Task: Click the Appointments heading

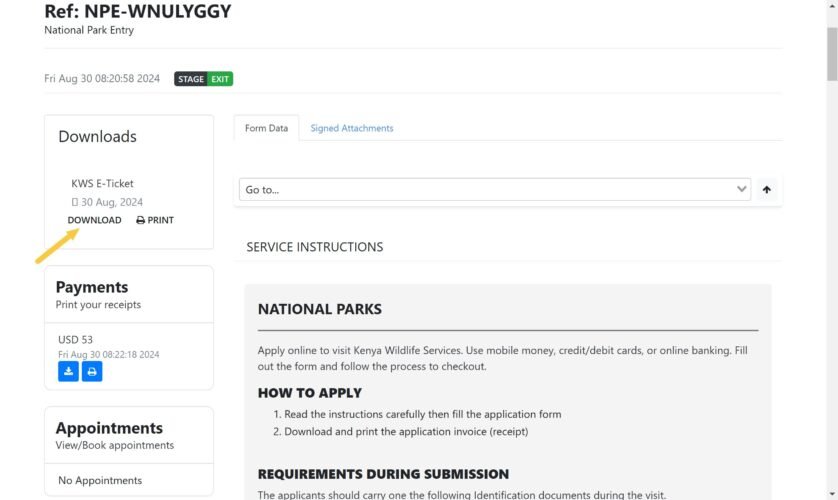Action: pyautogui.click(x=109, y=428)
